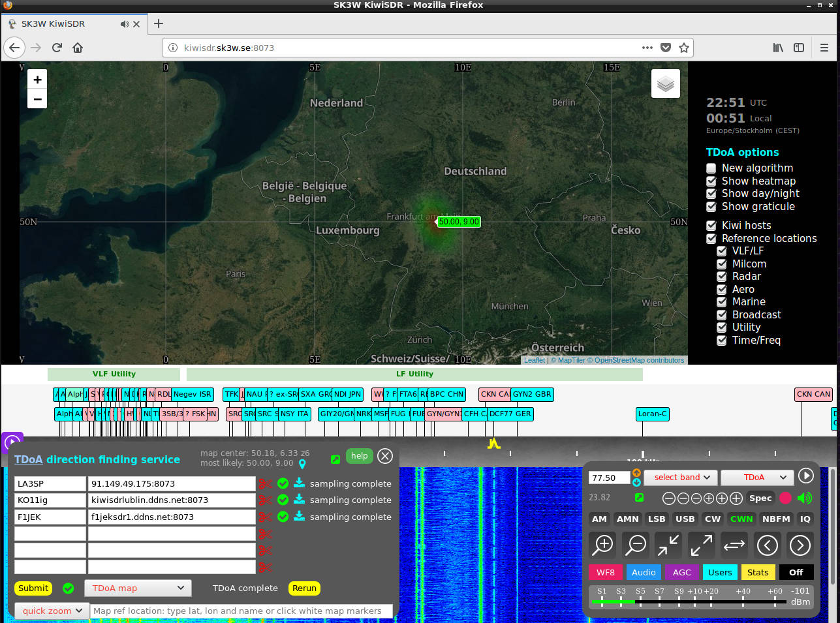Uncheck Show heatmap option

tap(711, 181)
